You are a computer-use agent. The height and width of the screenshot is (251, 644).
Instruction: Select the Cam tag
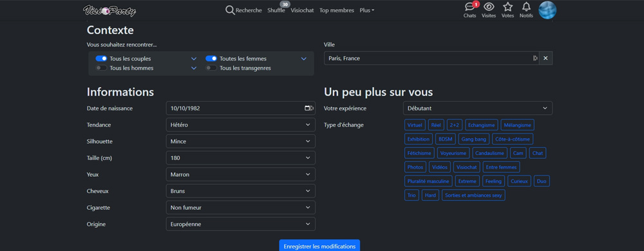click(518, 153)
